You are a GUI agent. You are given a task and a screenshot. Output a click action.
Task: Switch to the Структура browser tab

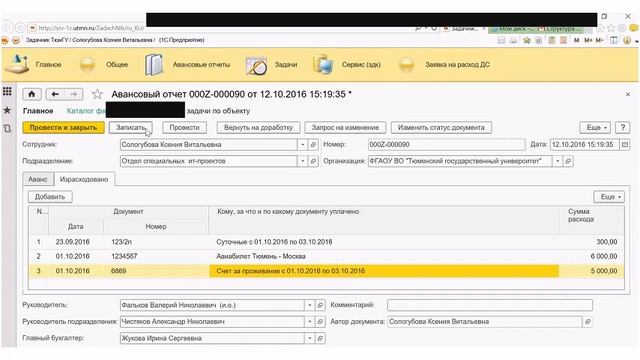click(559, 28)
